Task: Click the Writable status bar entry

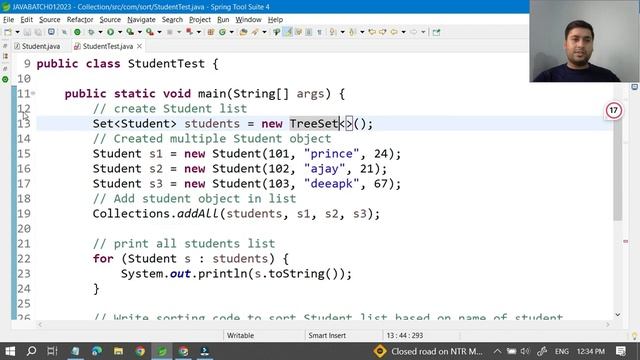Action: [x=240, y=336]
